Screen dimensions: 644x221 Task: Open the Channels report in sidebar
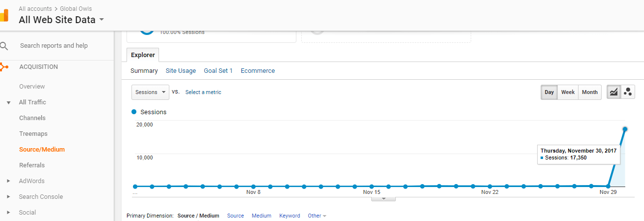pyautogui.click(x=32, y=118)
